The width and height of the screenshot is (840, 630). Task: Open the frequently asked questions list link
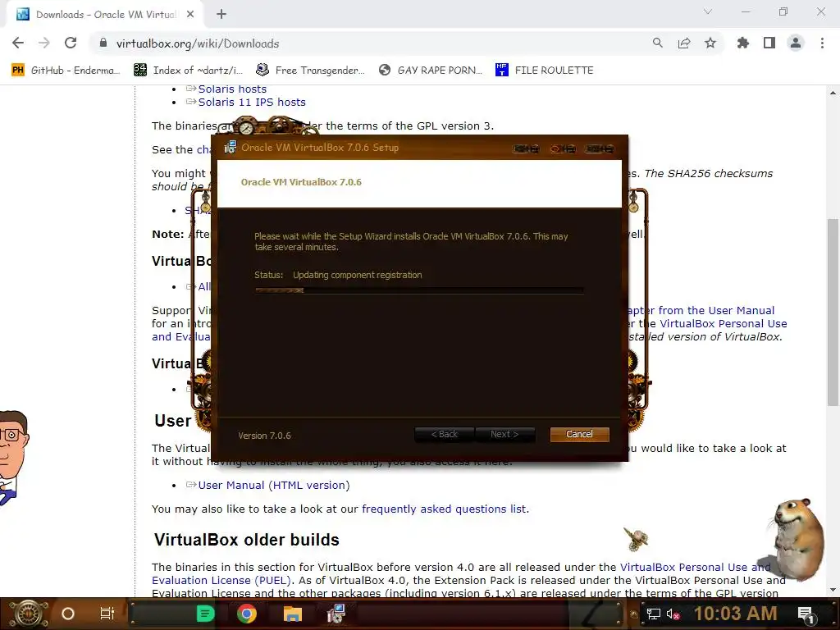[444, 509]
